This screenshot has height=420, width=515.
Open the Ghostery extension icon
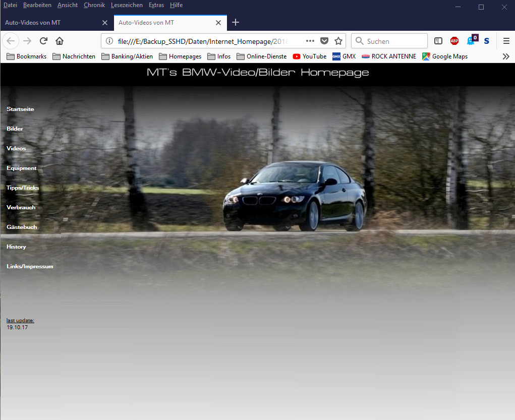(472, 40)
